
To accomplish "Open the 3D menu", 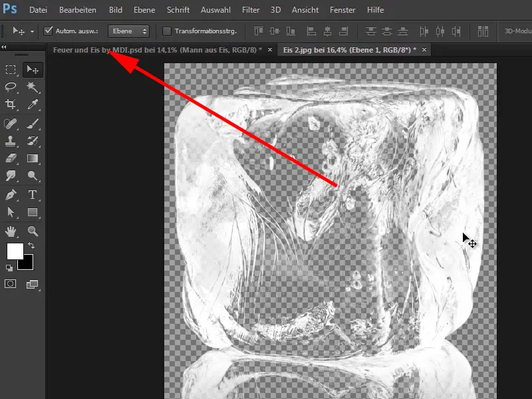I will click(275, 10).
